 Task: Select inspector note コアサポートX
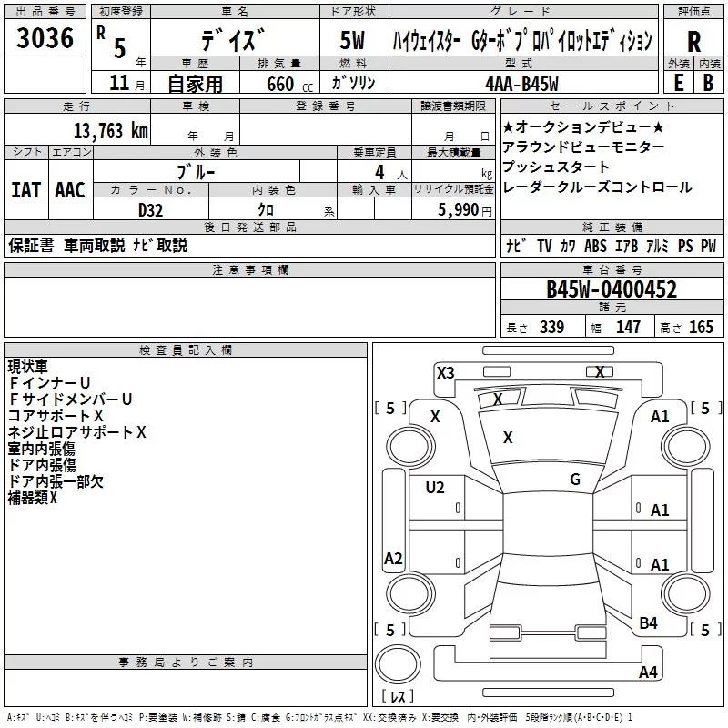pyautogui.click(x=56, y=416)
